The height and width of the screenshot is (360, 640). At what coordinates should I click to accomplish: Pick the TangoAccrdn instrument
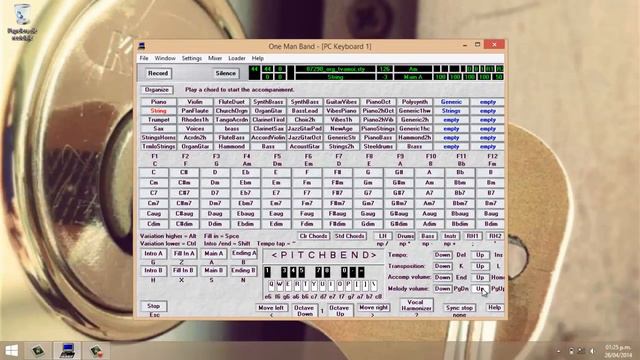(x=232, y=120)
